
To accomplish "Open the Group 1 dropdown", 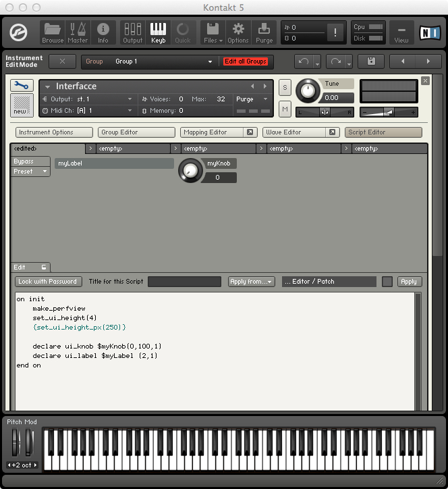I will click(162, 61).
